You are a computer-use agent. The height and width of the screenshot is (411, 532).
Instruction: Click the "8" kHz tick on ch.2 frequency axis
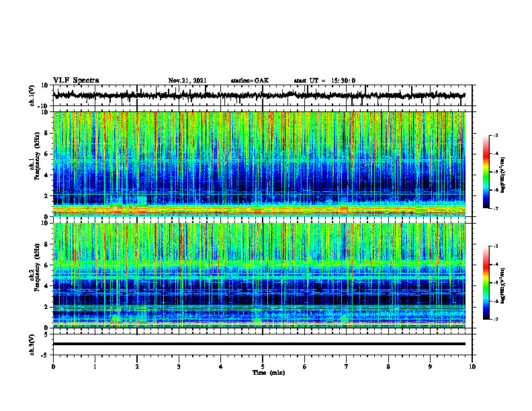(x=46, y=244)
